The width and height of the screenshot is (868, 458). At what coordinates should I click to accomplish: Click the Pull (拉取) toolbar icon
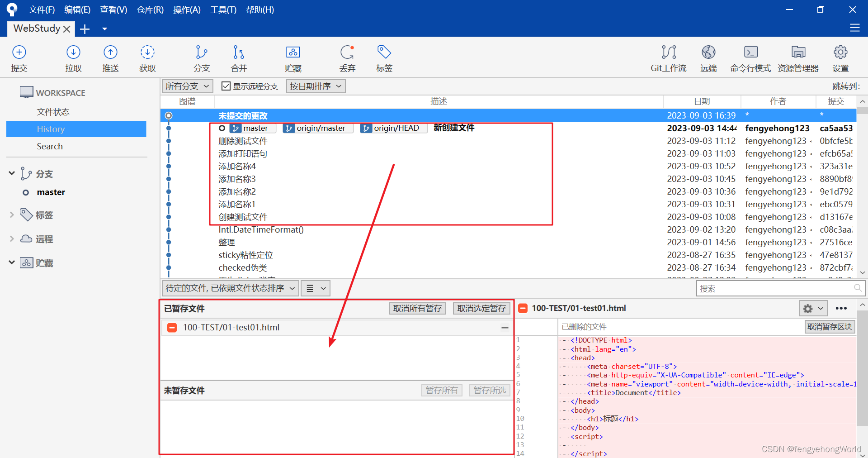[x=73, y=58]
